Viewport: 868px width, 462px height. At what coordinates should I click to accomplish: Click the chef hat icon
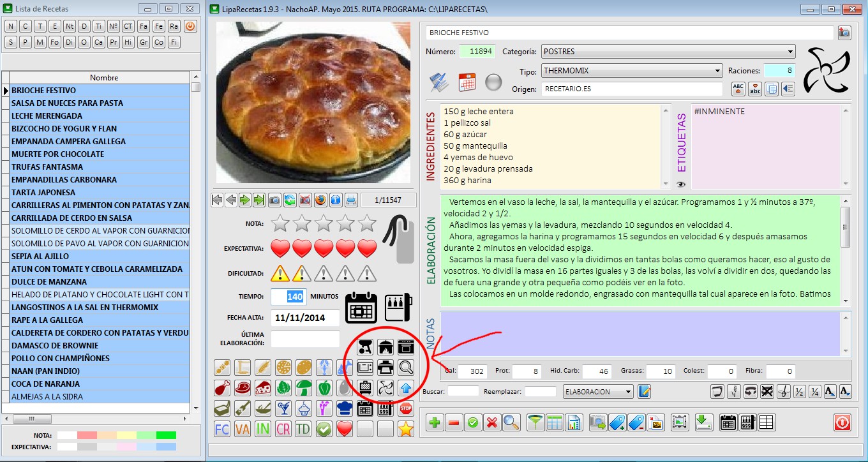[345, 408]
